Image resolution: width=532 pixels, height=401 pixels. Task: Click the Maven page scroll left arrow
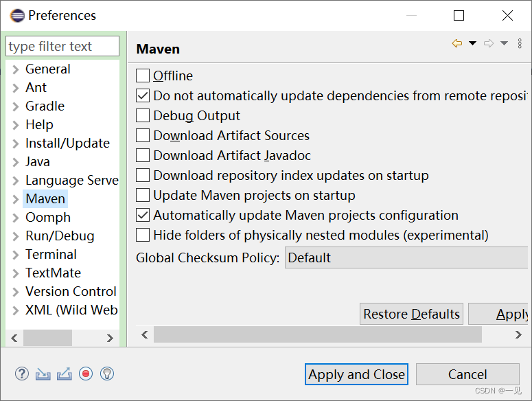[x=145, y=335]
